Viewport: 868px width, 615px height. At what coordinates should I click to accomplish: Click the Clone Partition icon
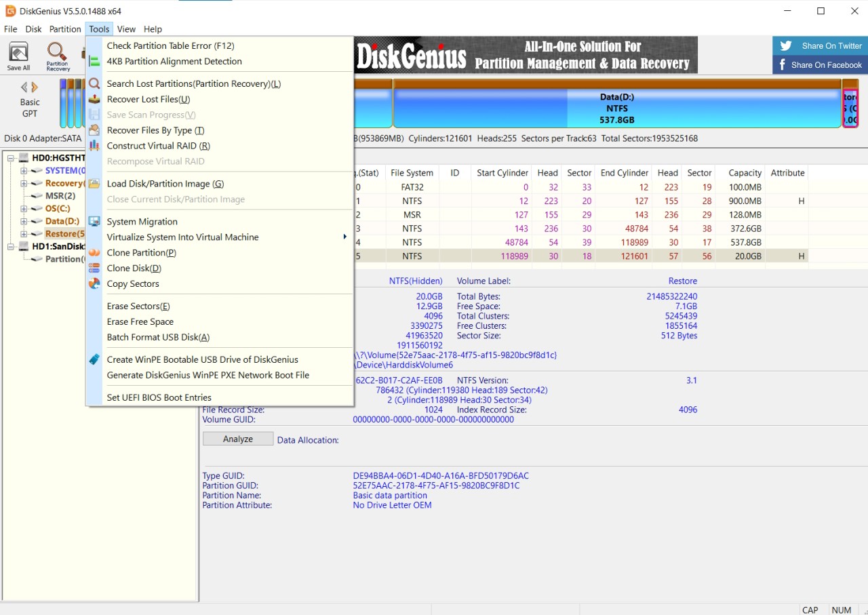94,253
